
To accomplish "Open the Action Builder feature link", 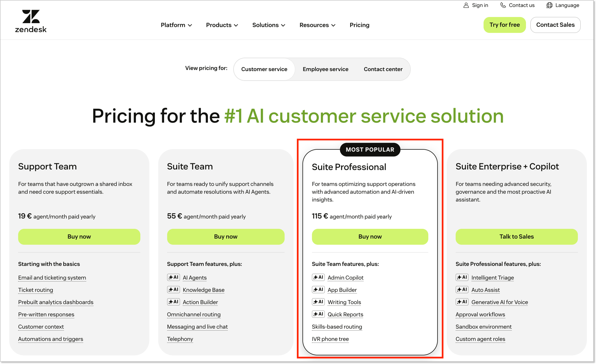I will [x=200, y=302].
